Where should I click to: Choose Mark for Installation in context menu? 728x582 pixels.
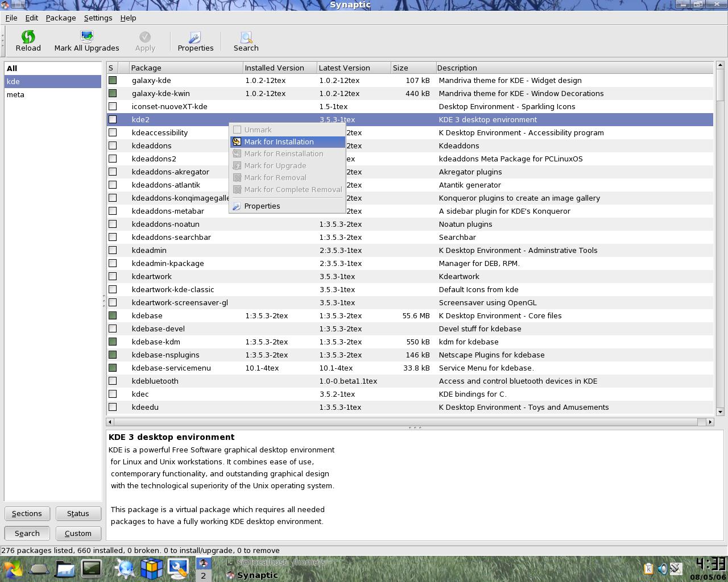pos(288,142)
